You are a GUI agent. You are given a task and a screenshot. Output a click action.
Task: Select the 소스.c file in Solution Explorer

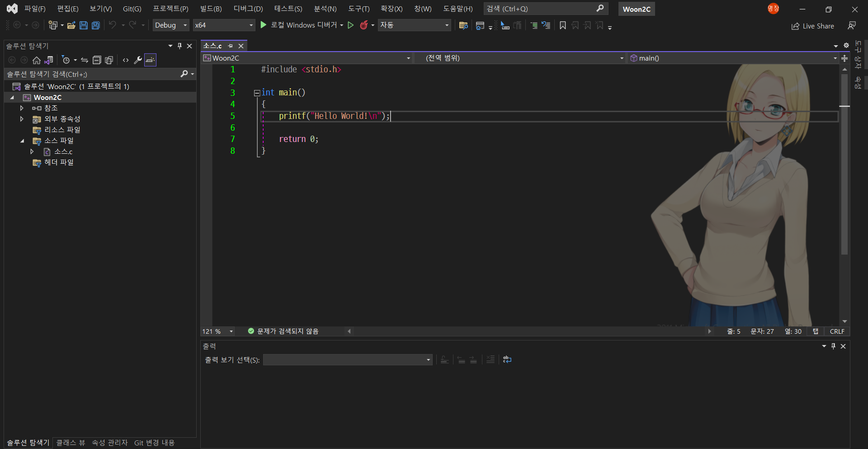63,151
